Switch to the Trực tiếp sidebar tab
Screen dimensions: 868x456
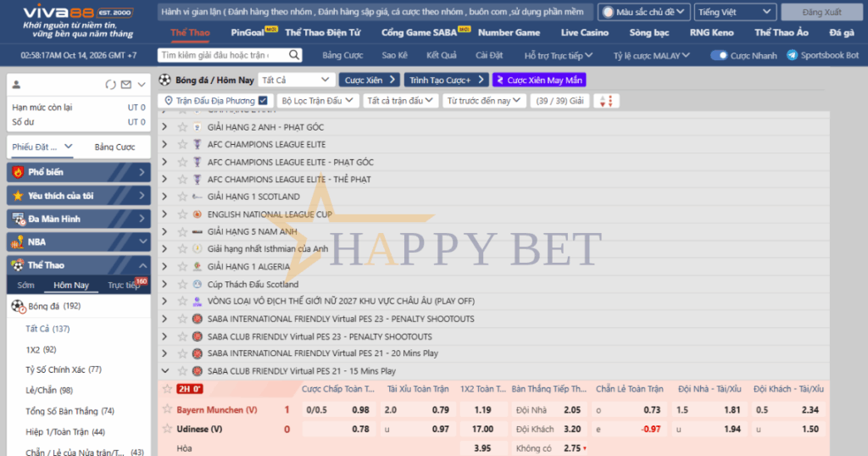[x=124, y=285]
